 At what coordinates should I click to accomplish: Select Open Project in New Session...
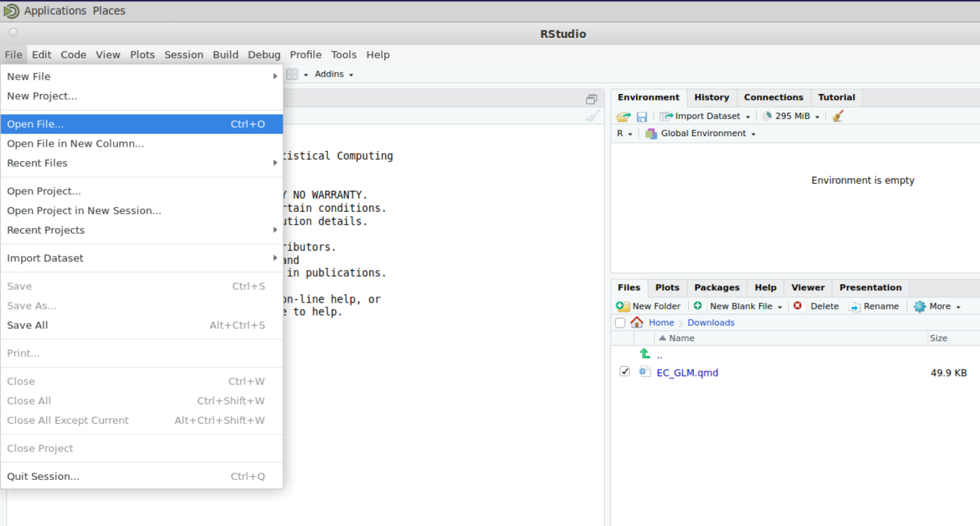pos(141,211)
